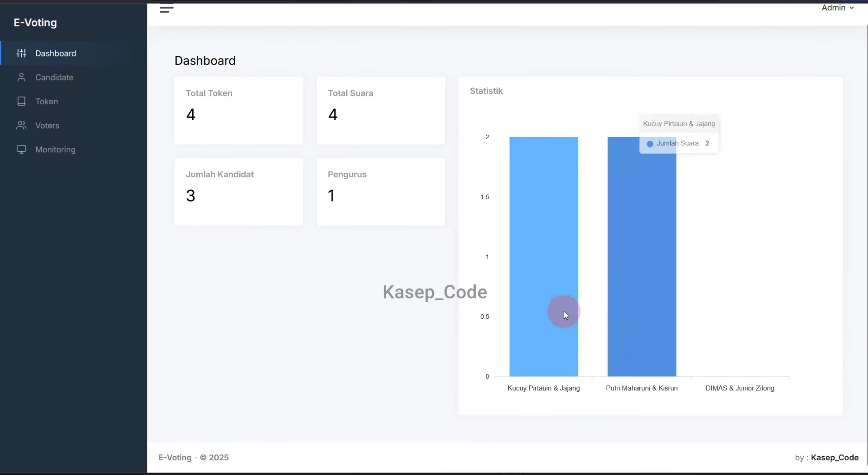Viewport: 868px width, 475px height.
Task: Click the tooltip title 'Kucuy Pirtauin & Jajang'
Action: pos(679,124)
